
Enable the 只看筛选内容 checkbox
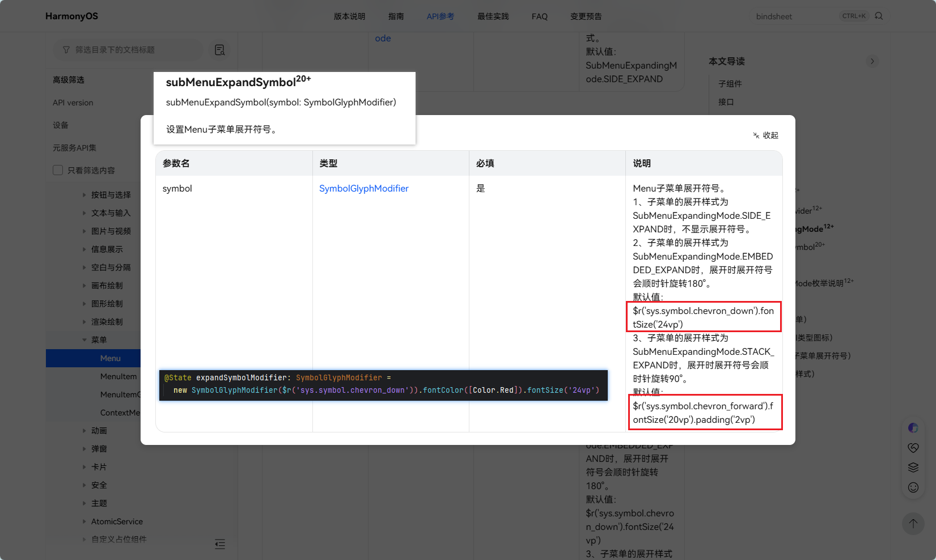(58, 170)
